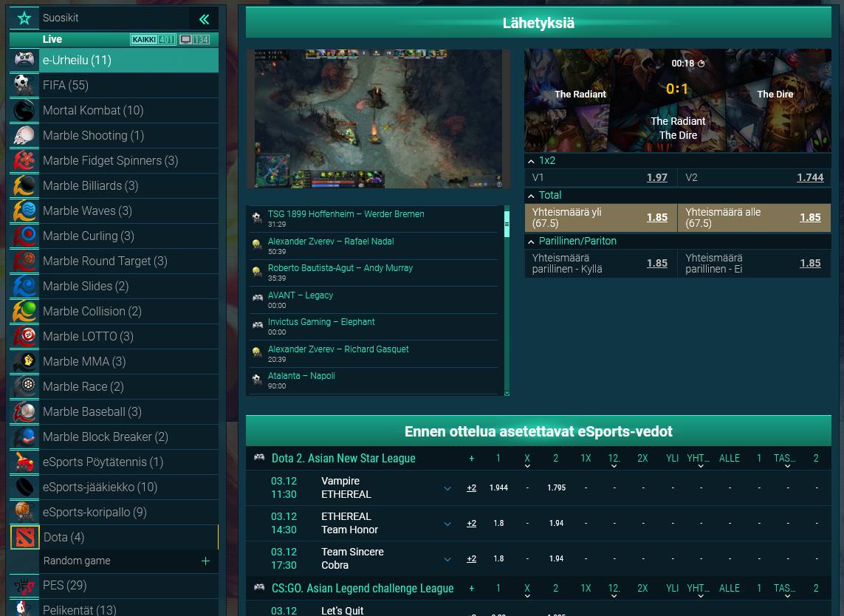Collapse sidebar with double chevron icon
The width and height of the screenshot is (844, 616).
[204, 19]
